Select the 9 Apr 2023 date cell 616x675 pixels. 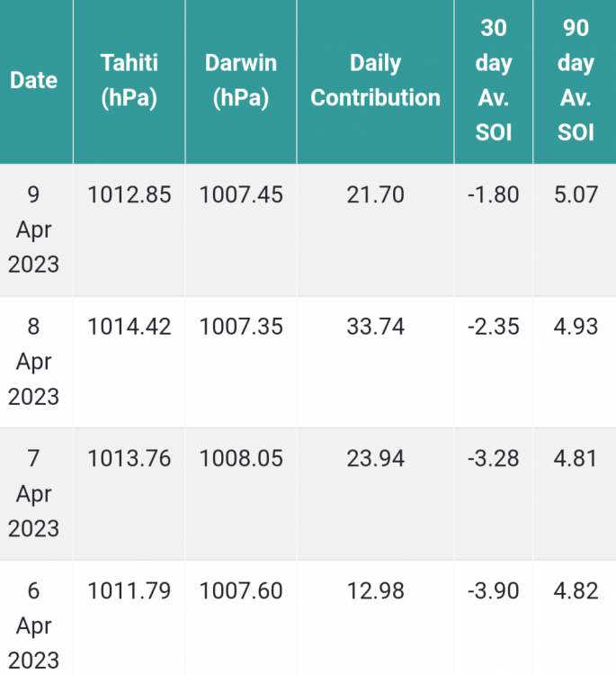(33, 229)
